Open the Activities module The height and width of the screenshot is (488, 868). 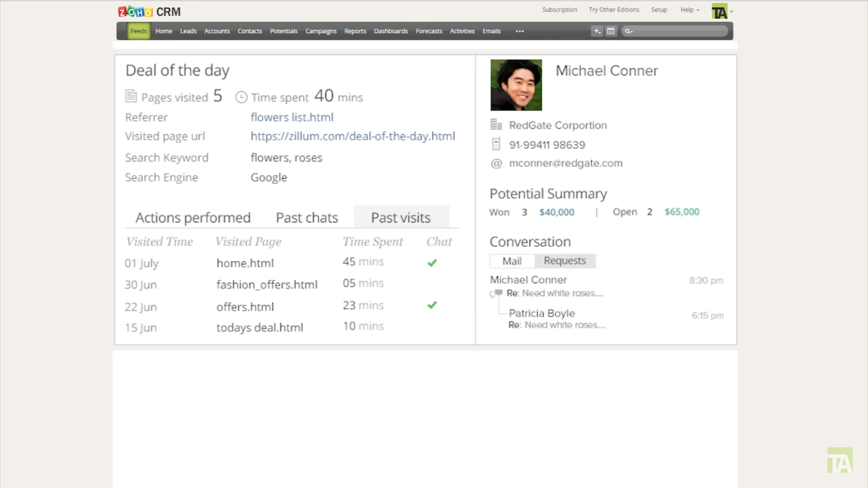[x=462, y=31]
